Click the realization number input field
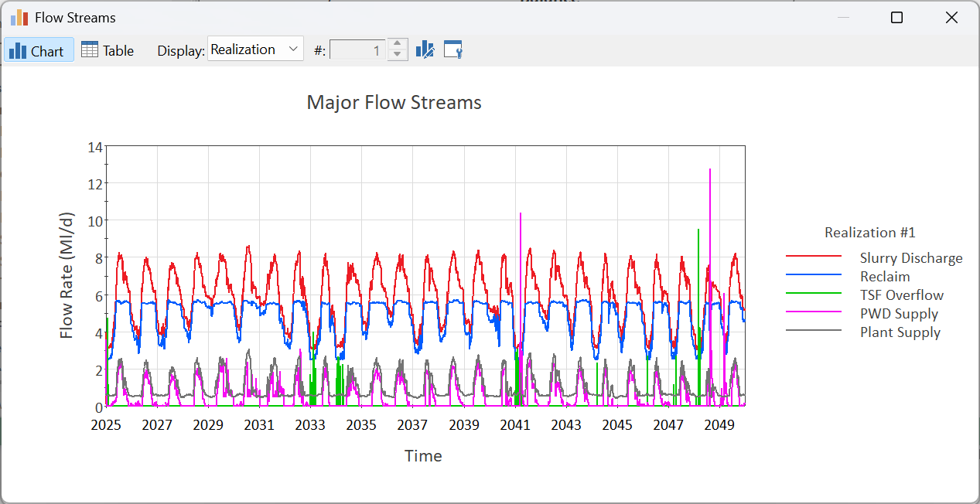This screenshot has width=980, height=504. (358, 50)
